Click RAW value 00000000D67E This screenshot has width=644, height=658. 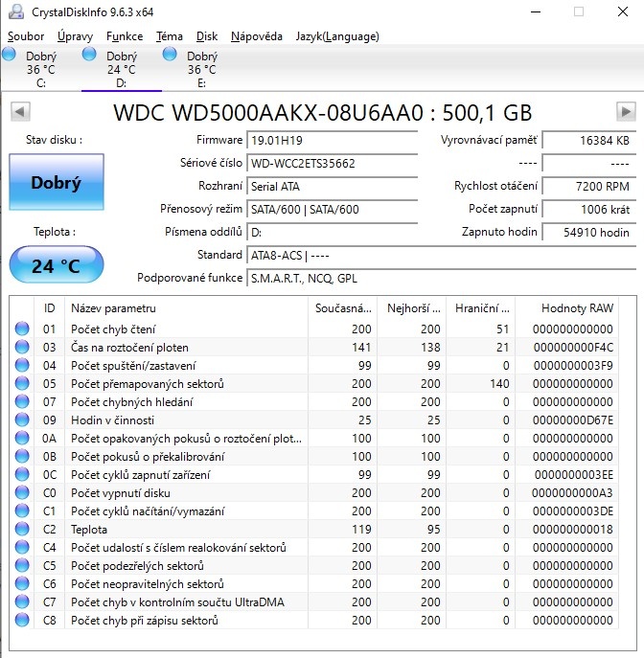(573, 420)
